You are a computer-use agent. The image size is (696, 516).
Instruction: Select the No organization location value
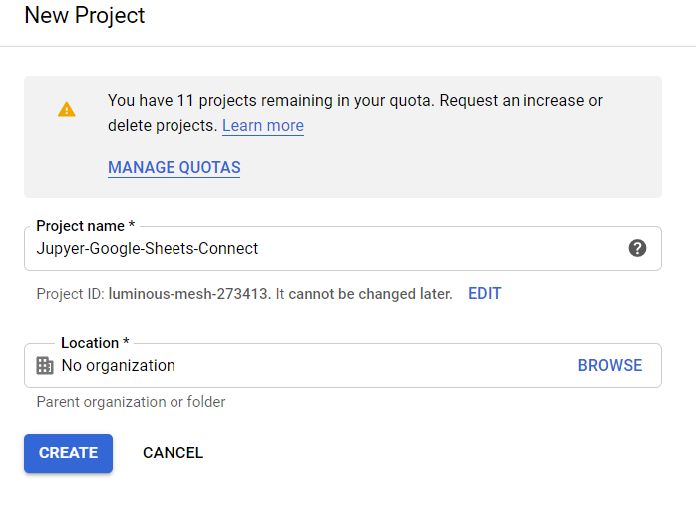click(118, 365)
